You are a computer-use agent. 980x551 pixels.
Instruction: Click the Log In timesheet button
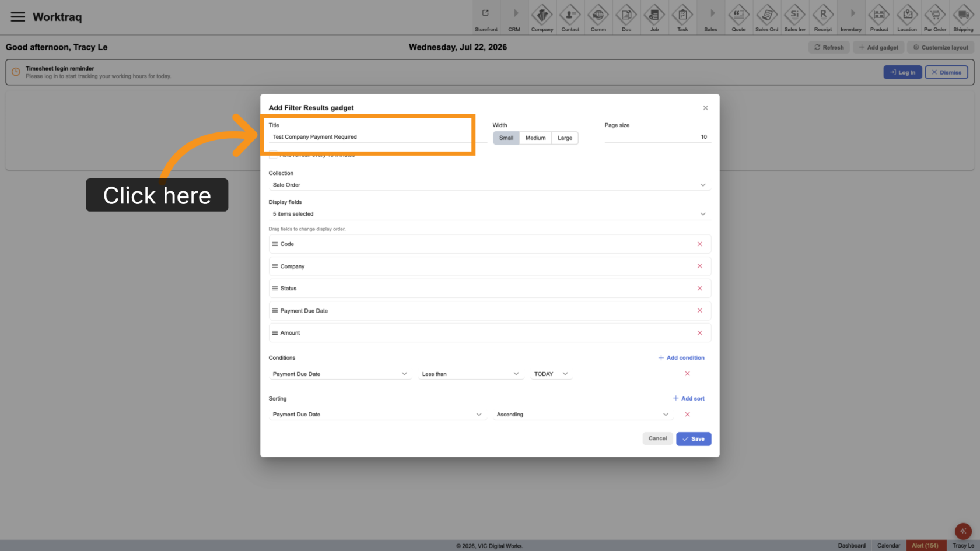[902, 72]
